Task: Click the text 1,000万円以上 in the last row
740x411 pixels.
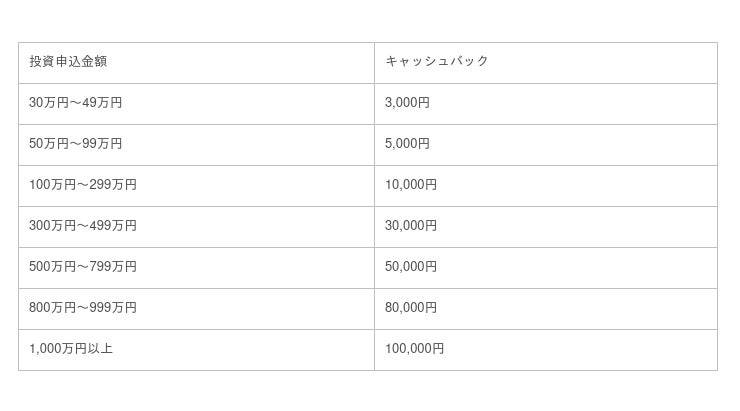Action: [78, 349]
